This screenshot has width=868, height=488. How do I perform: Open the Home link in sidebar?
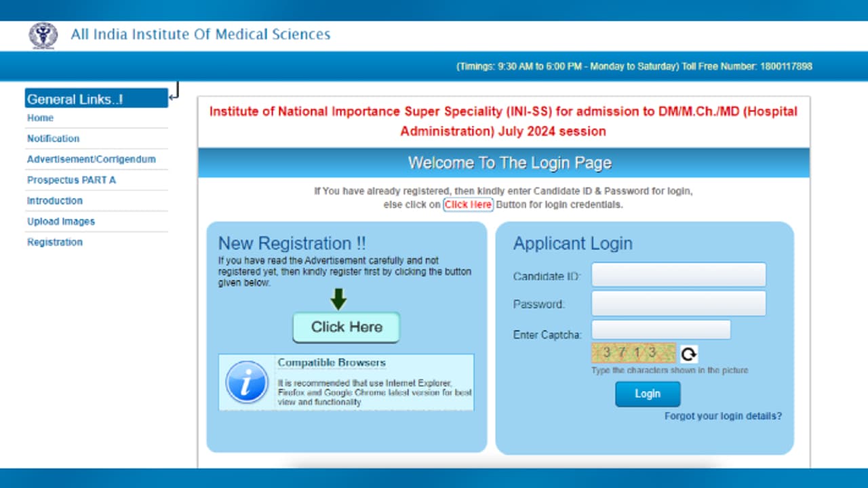[x=40, y=118]
